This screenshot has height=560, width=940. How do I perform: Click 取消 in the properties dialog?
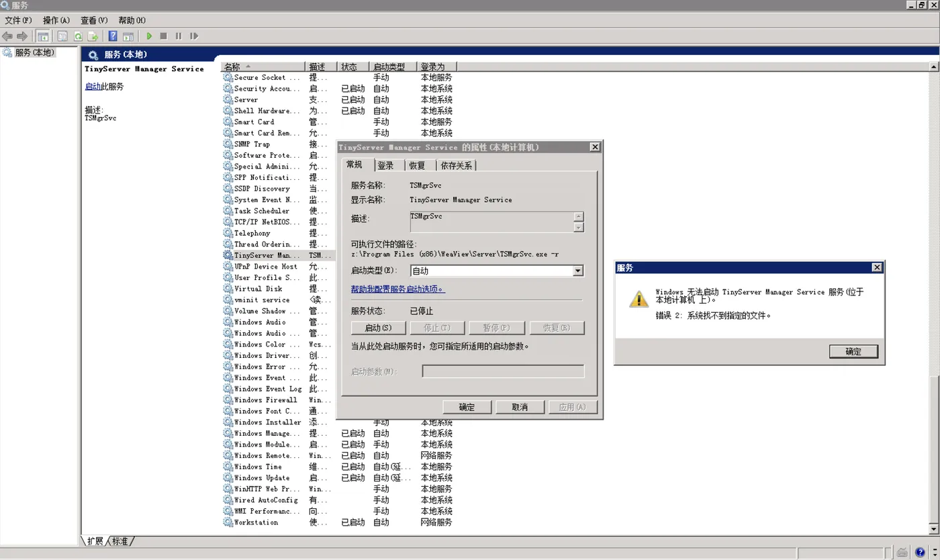(x=520, y=407)
